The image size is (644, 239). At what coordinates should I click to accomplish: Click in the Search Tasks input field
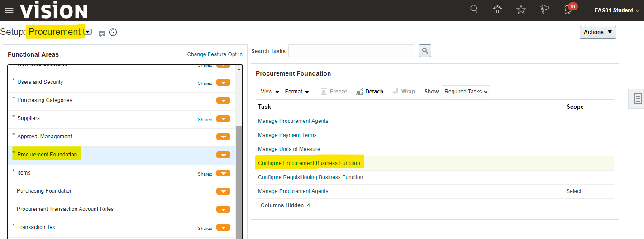click(351, 51)
